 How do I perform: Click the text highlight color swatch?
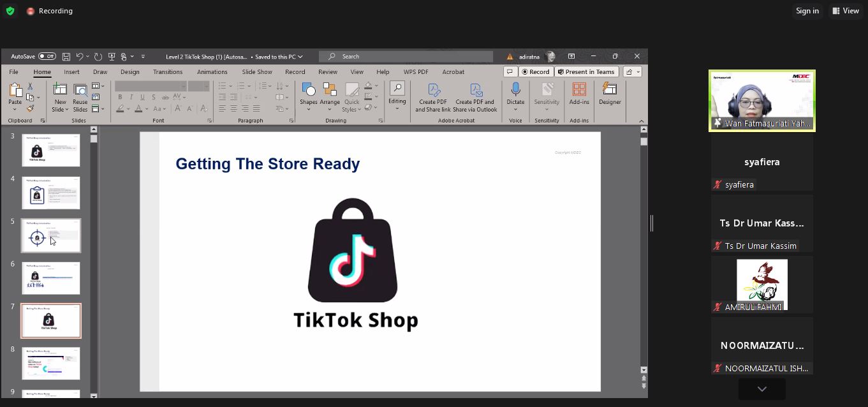120,108
